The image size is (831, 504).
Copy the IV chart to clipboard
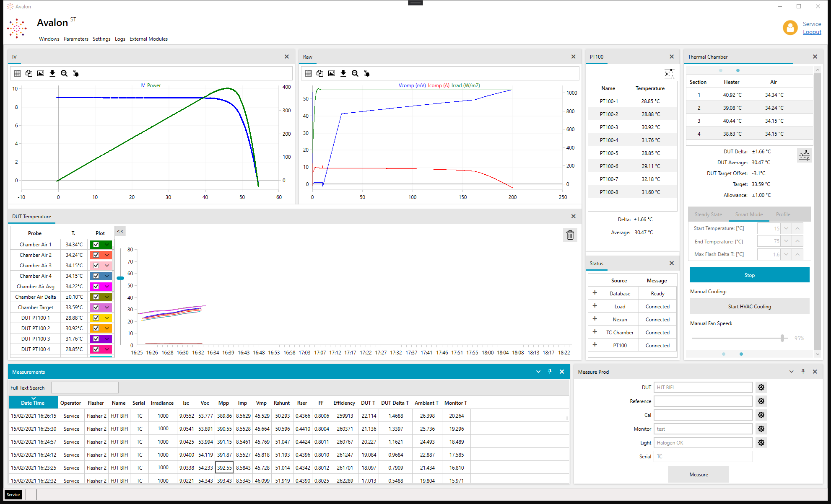pos(29,73)
